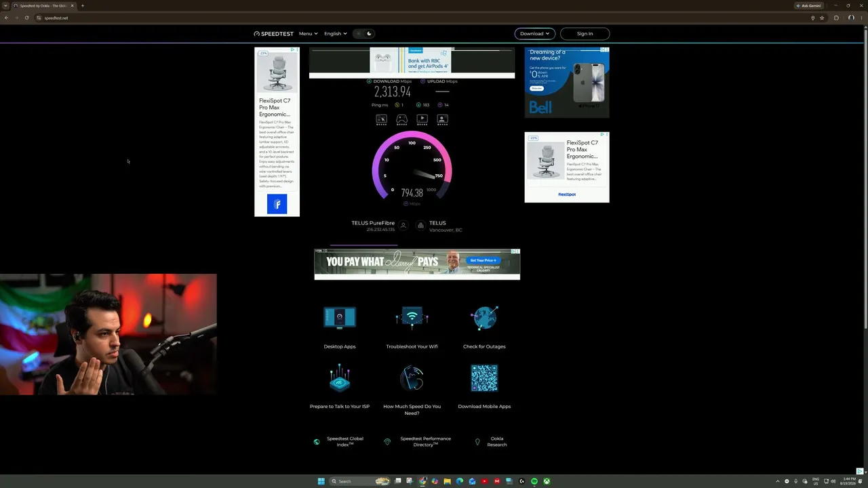Click the You Pay What banner ad
Image resolution: width=868 pixels, height=488 pixels.
pos(417,264)
